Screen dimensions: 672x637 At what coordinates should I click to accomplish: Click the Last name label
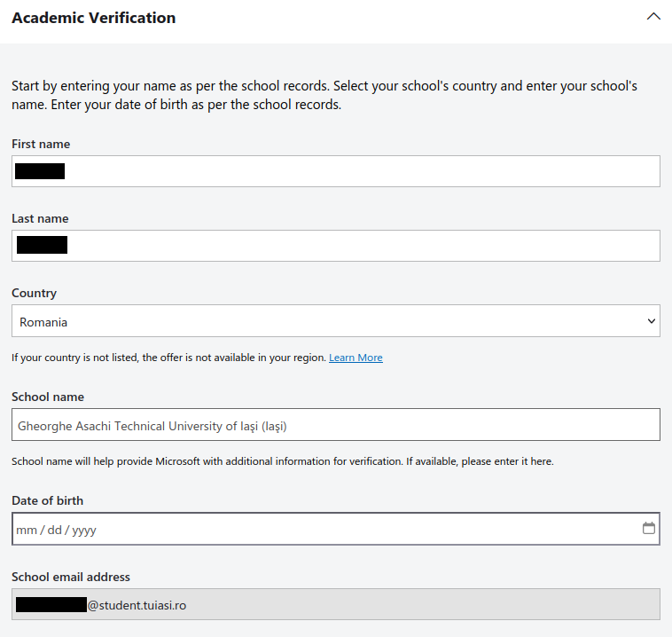pos(40,218)
